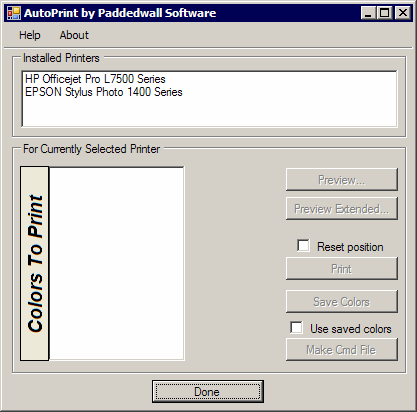The height and width of the screenshot is (412, 417).
Task: Click the Done button
Action: pyautogui.click(x=208, y=392)
